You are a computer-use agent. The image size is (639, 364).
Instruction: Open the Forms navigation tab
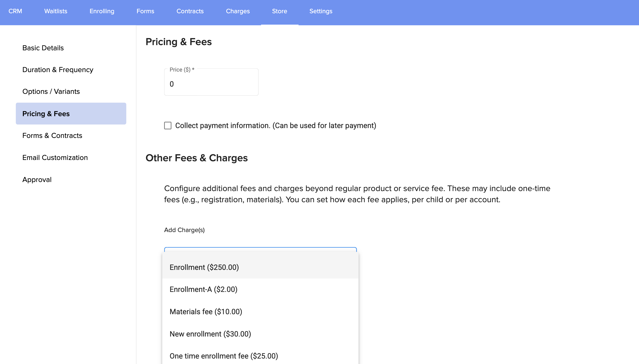[x=145, y=11]
